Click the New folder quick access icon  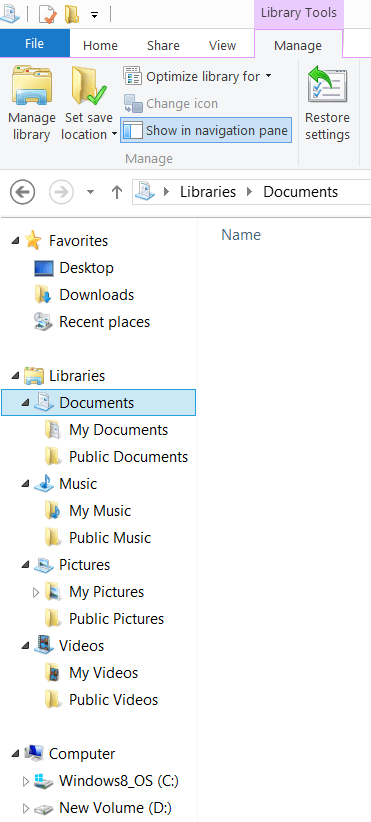[x=72, y=14]
